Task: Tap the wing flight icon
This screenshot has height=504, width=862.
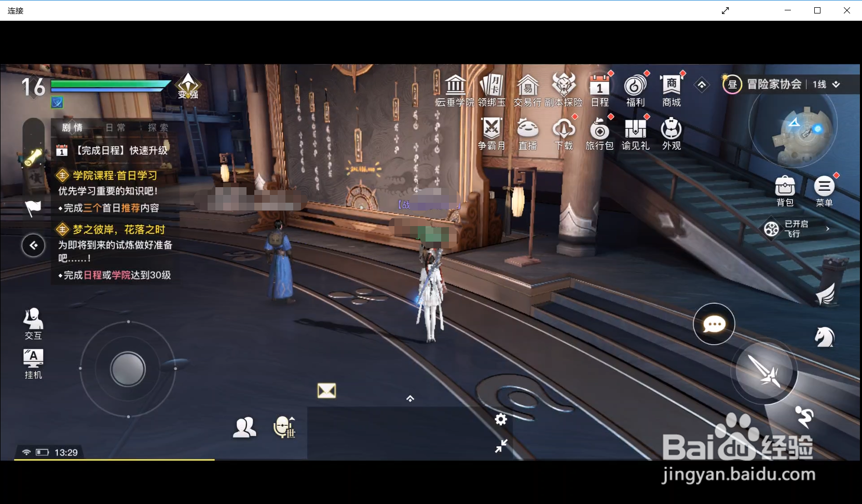Action: 825,294
